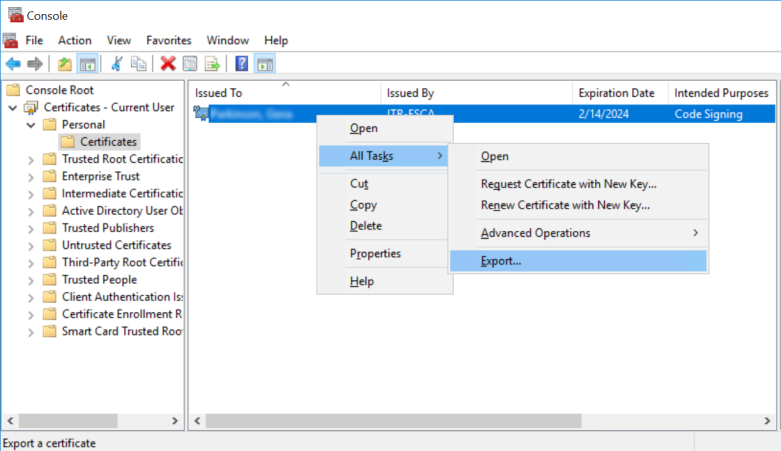Expand the Trusted Root Certification node
This screenshot has height=451, width=781.
31,160
